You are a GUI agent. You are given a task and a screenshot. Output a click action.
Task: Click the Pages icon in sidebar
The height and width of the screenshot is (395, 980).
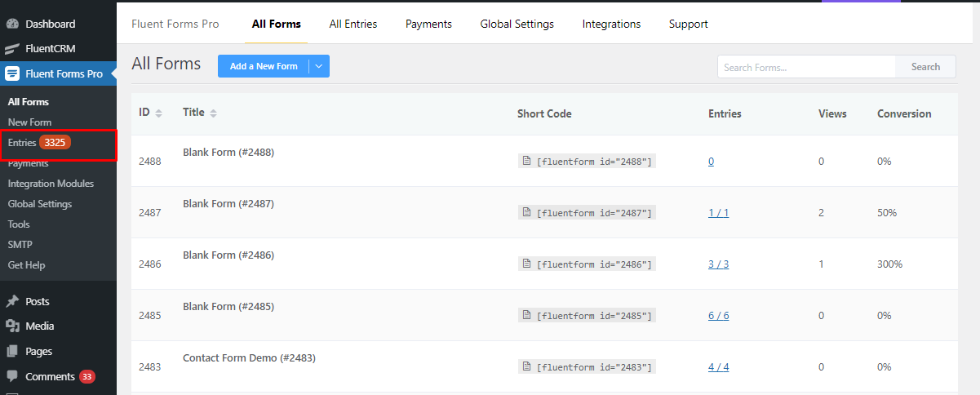pos(12,352)
